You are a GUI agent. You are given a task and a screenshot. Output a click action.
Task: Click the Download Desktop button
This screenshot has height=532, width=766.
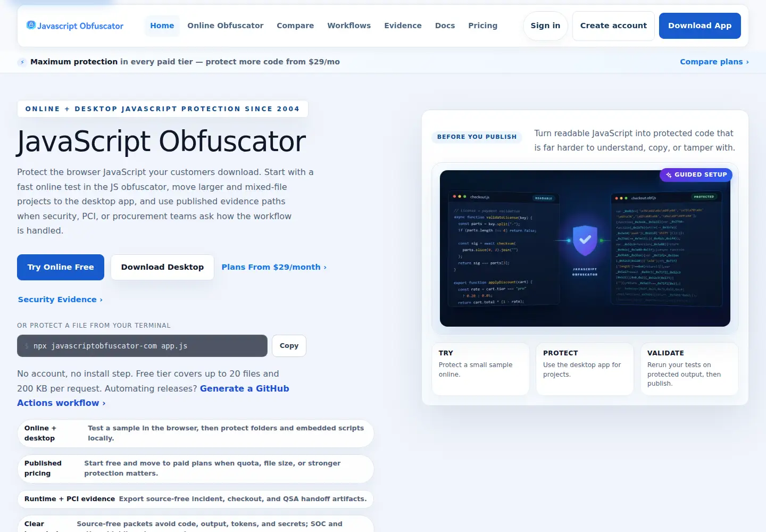(162, 267)
